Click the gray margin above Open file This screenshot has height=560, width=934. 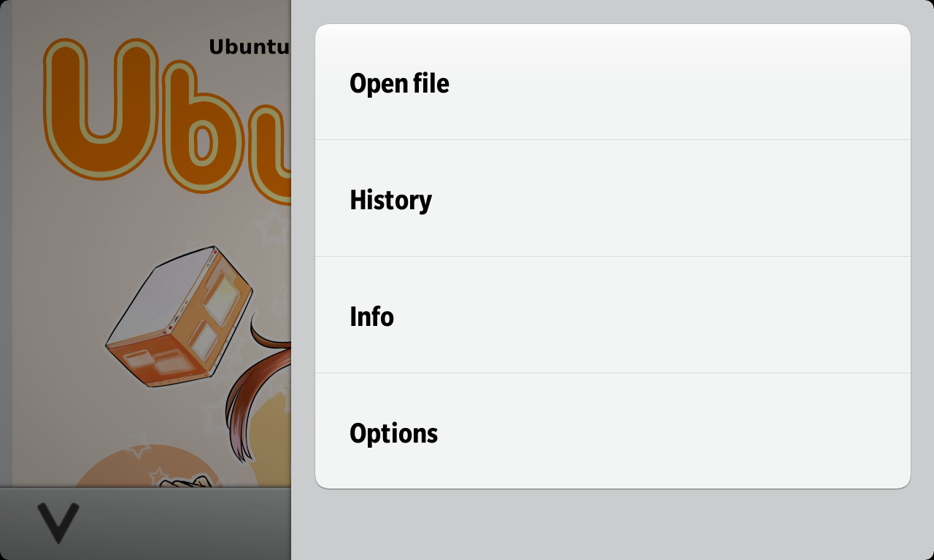click(x=612, y=12)
